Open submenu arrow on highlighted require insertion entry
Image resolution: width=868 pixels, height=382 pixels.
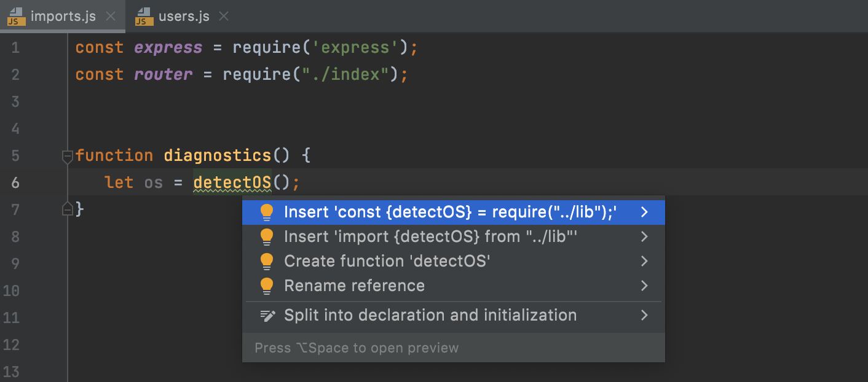tap(644, 212)
